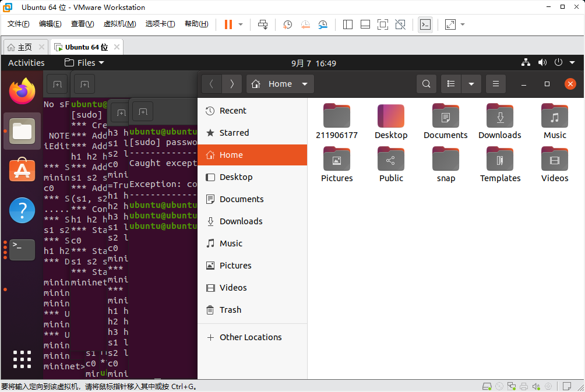Go back with the left arrow button
585x392 pixels.
[x=211, y=84]
